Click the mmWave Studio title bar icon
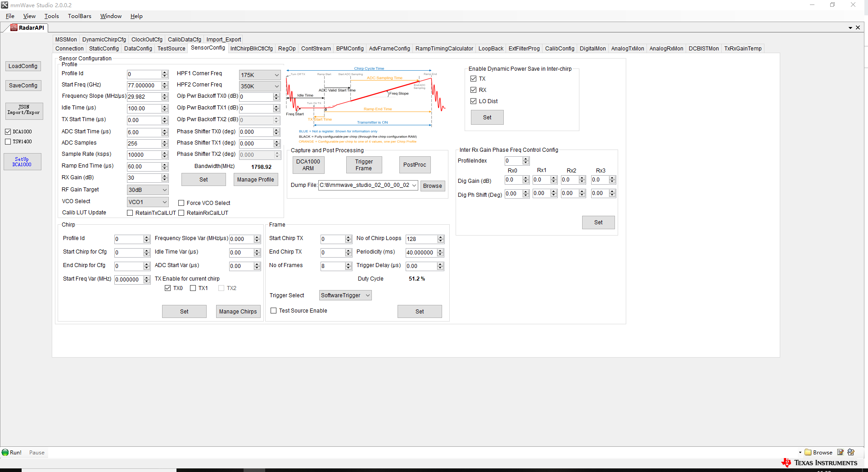 pos(5,5)
